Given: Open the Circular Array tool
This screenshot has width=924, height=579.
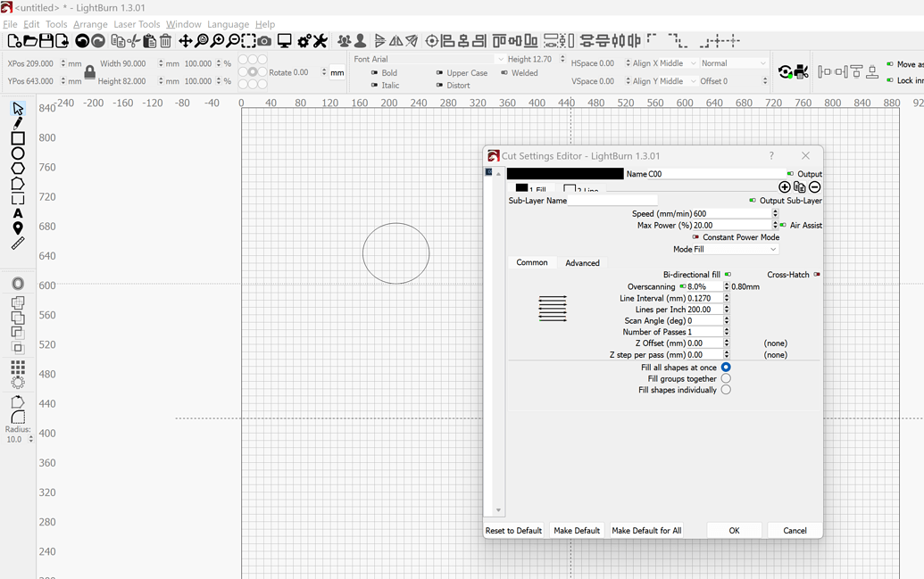Looking at the screenshot, I should (x=18, y=382).
